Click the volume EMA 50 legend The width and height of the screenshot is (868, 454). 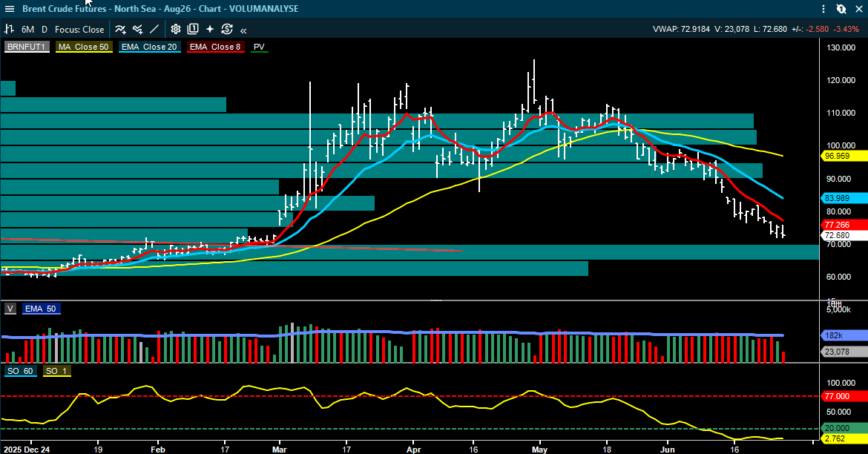point(41,309)
